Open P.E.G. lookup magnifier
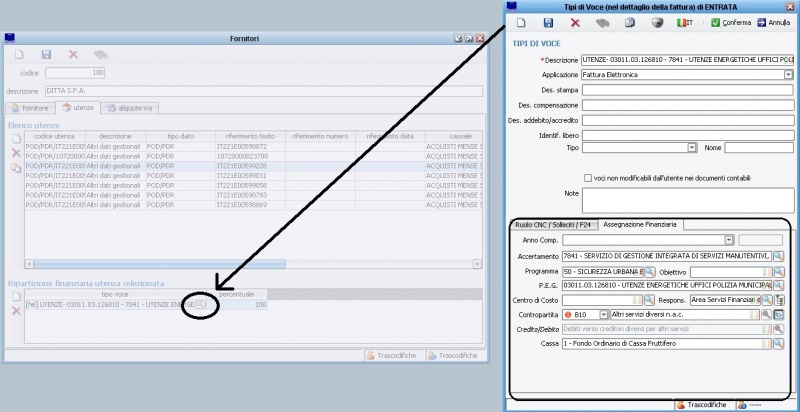The width and height of the screenshot is (800, 412). click(778, 285)
